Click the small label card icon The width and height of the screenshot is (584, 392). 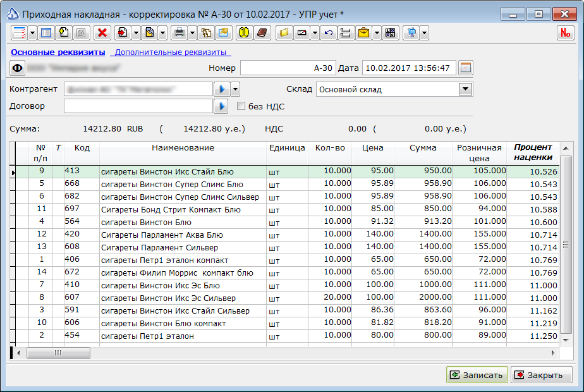tap(301, 33)
